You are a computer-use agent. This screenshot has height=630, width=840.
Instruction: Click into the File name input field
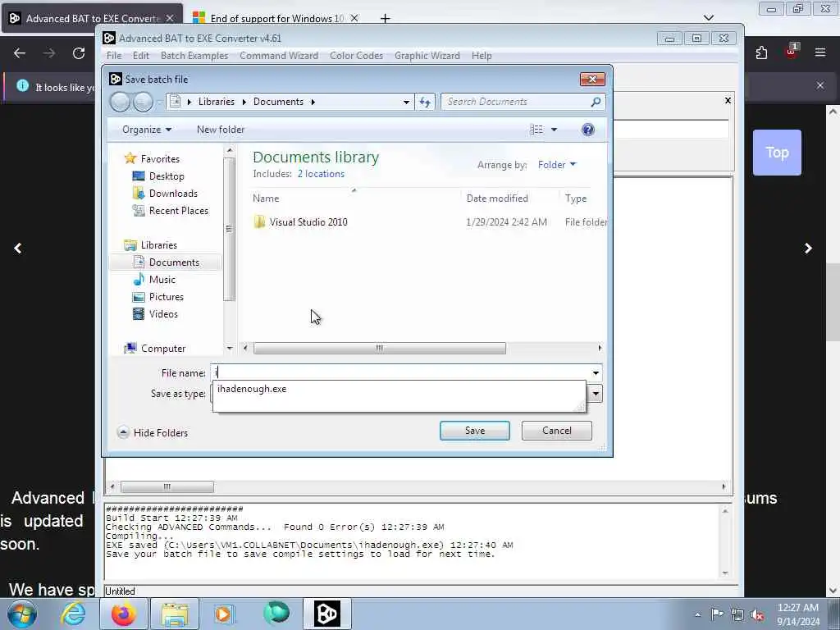point(400,373)
